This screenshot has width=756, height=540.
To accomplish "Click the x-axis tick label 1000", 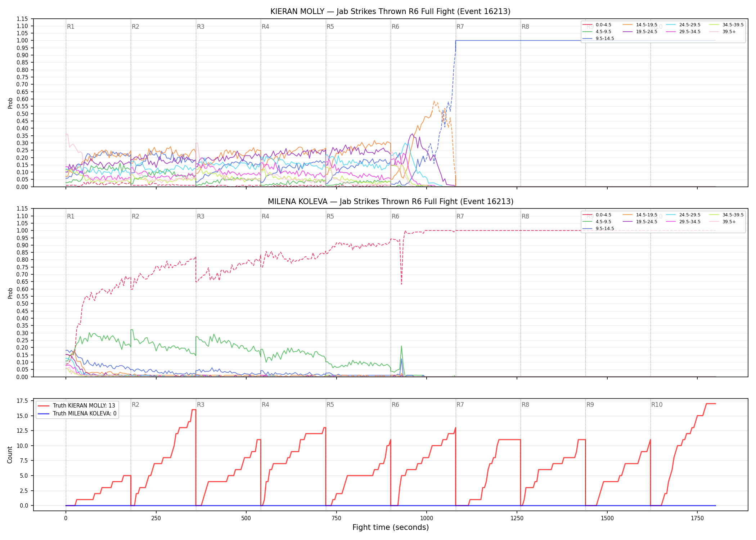I will tap(427, 518).
